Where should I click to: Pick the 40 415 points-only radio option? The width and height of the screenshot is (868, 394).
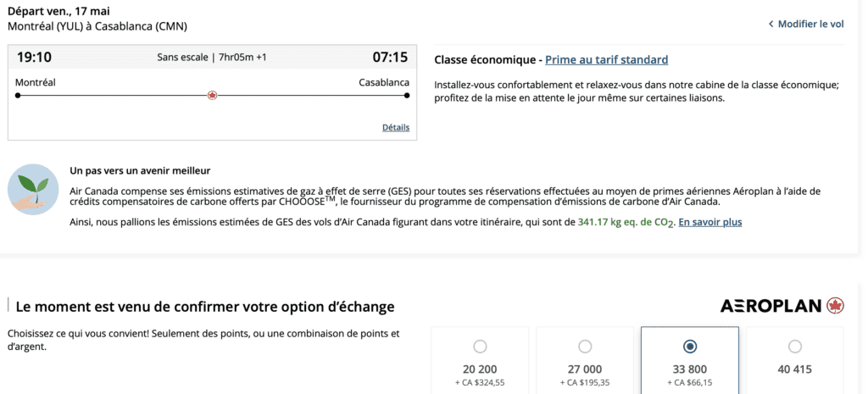click(x=794, y=347)
